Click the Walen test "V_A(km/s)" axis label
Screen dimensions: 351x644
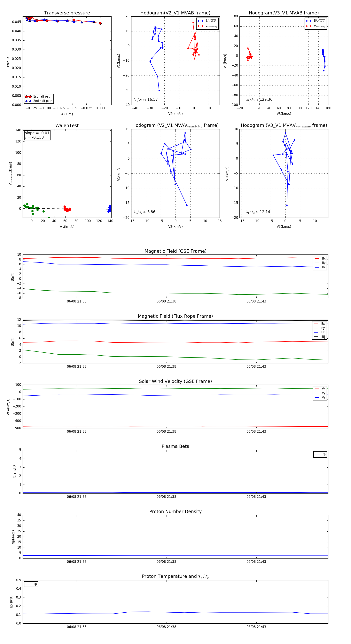pyautogui.click(x=67, y=227)
